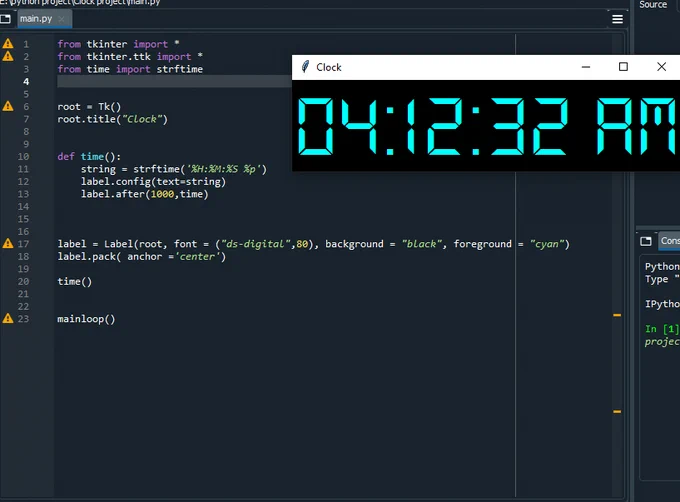Close the Clock window
Image resolution: width=680 pixels, height=502 pixels.
click(661, 67)
